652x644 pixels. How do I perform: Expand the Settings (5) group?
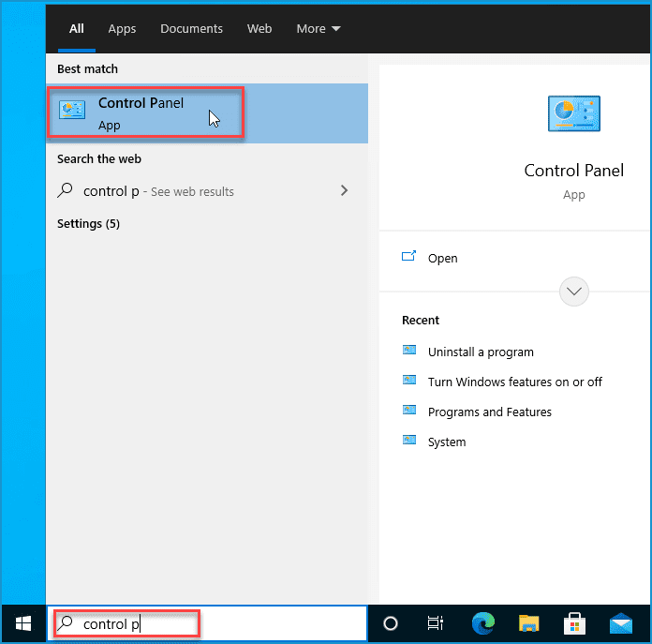[x=88, y=224]
